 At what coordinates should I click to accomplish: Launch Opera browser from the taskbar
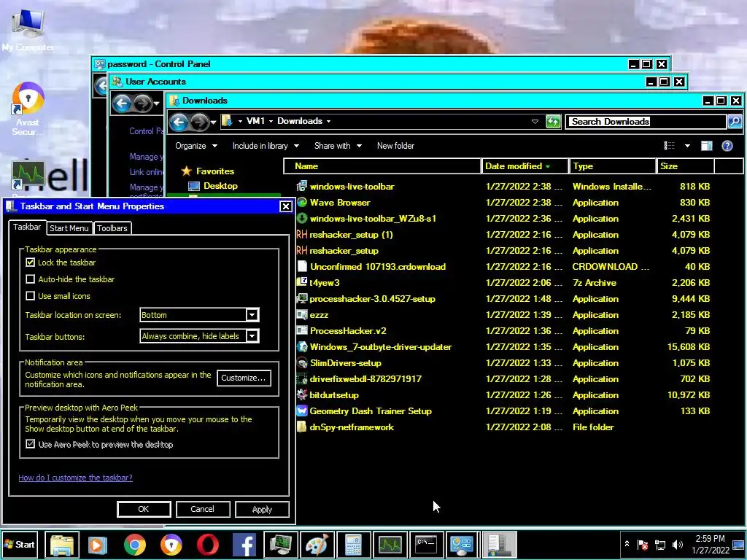tap(208, 544)
